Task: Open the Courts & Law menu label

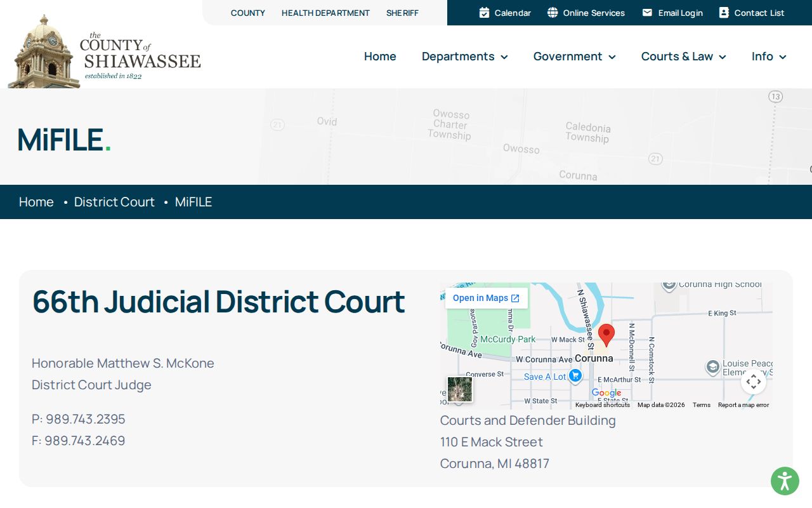Action: tap(677, 57)
